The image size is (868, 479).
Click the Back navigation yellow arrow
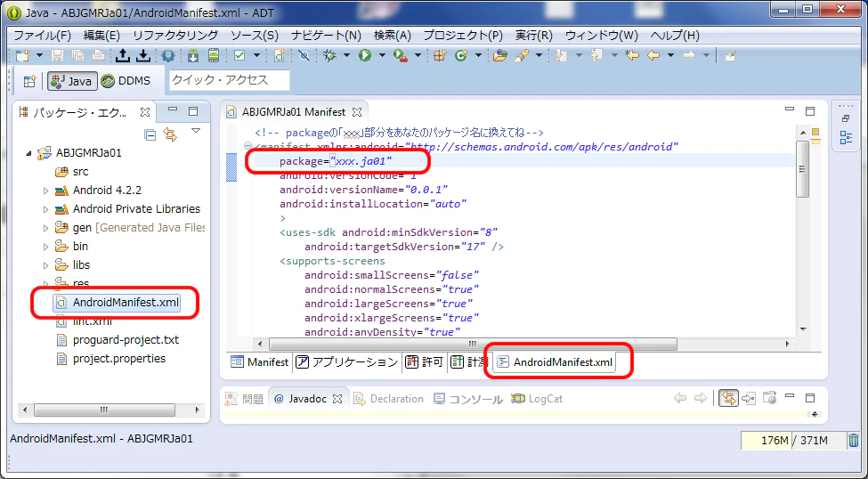(x=653, y=55)
